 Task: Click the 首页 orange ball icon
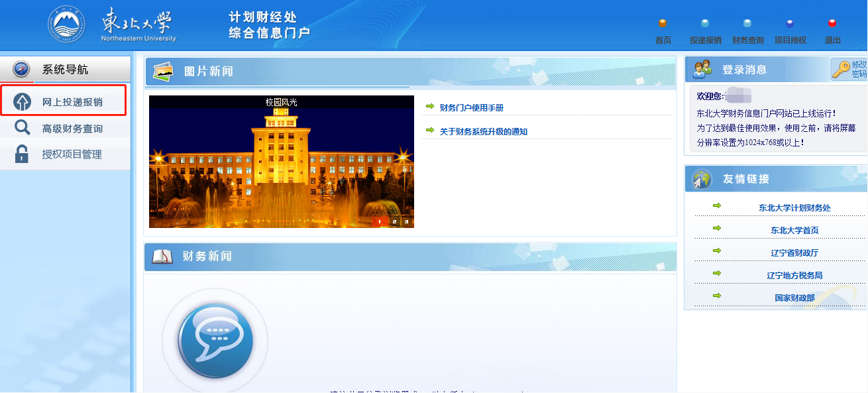(x=663, y=24)
